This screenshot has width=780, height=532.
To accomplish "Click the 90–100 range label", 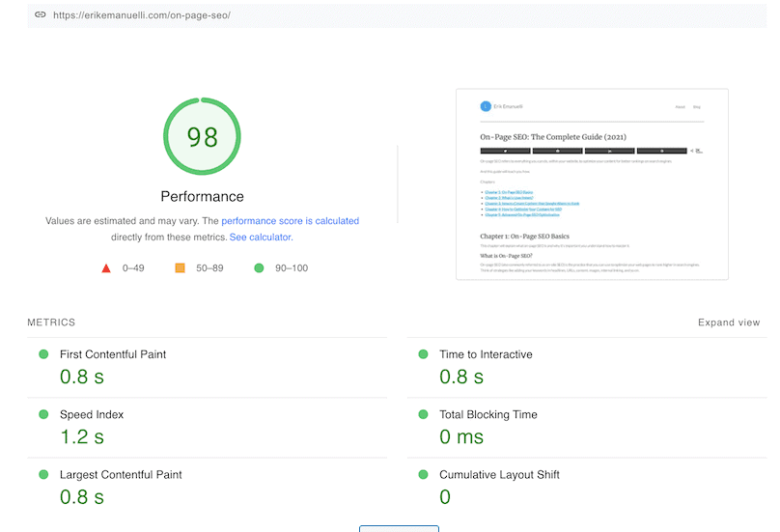I will [292, 268].
